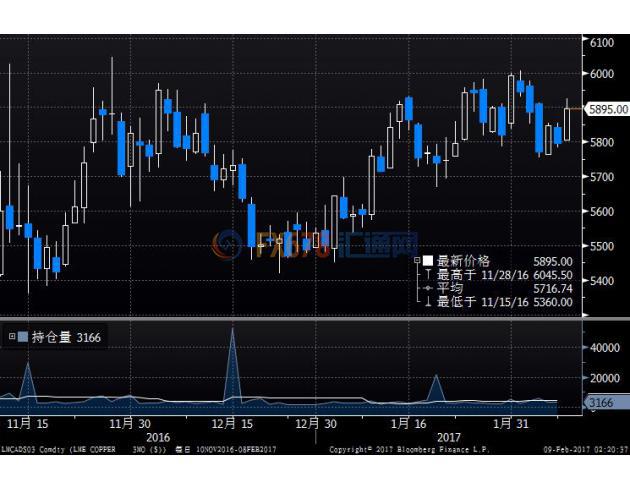This screenshot has height=490, width=630.
Task: Collapse the 持仓量 open interest legend
Action: (x=12, y=337)
